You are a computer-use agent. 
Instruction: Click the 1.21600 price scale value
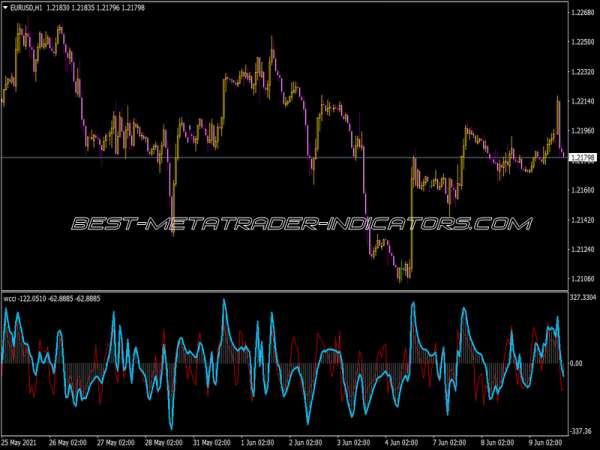[581, 189]
